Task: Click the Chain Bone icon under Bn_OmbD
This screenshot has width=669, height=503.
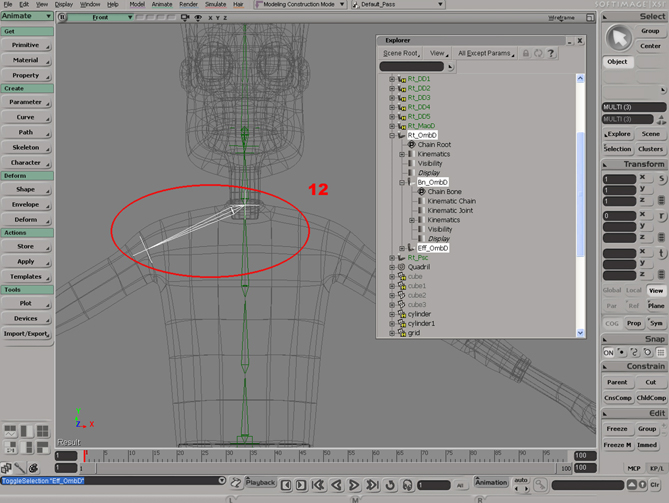Action: [x=421, y=192]
